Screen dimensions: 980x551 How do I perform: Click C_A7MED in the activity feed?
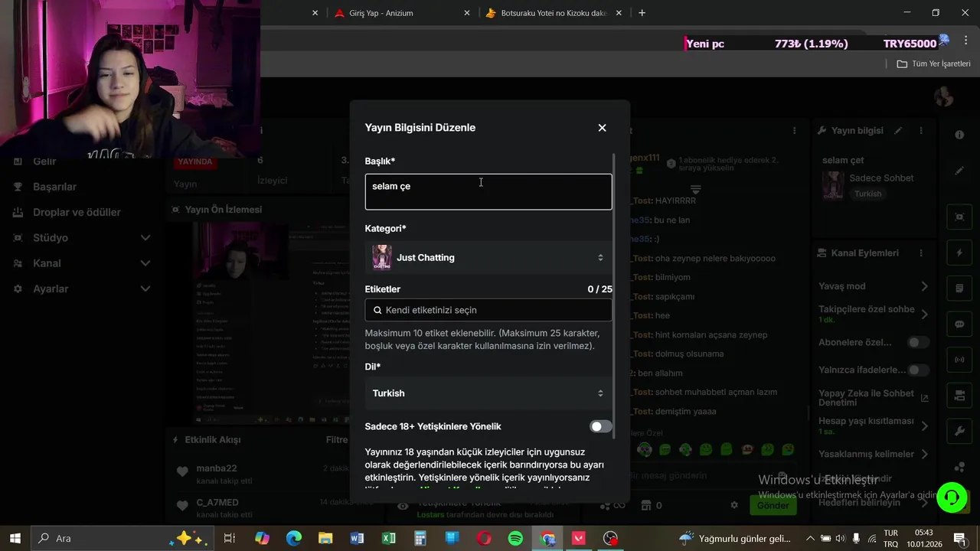point(217,502)
